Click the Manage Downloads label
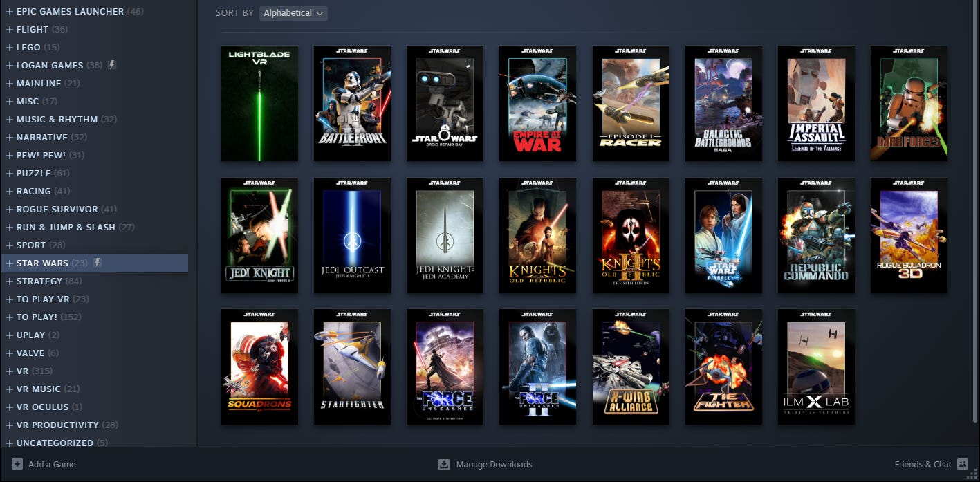Screen dimensions: 980x482 [x=494, y=464]
